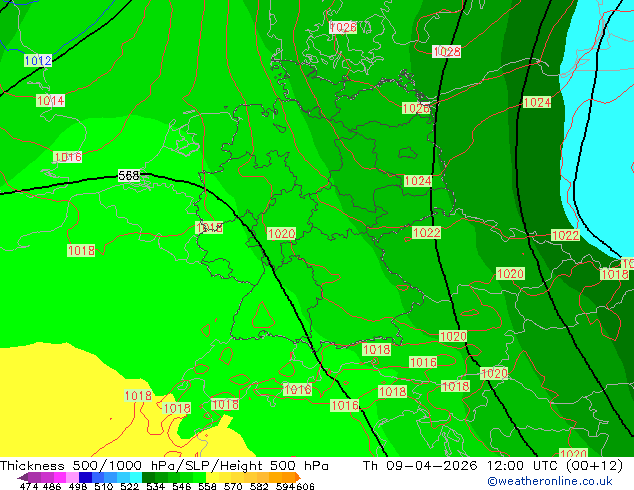Click the 594 value on the legend
This screenshot has width=634, height=490.
coord(285,486)
